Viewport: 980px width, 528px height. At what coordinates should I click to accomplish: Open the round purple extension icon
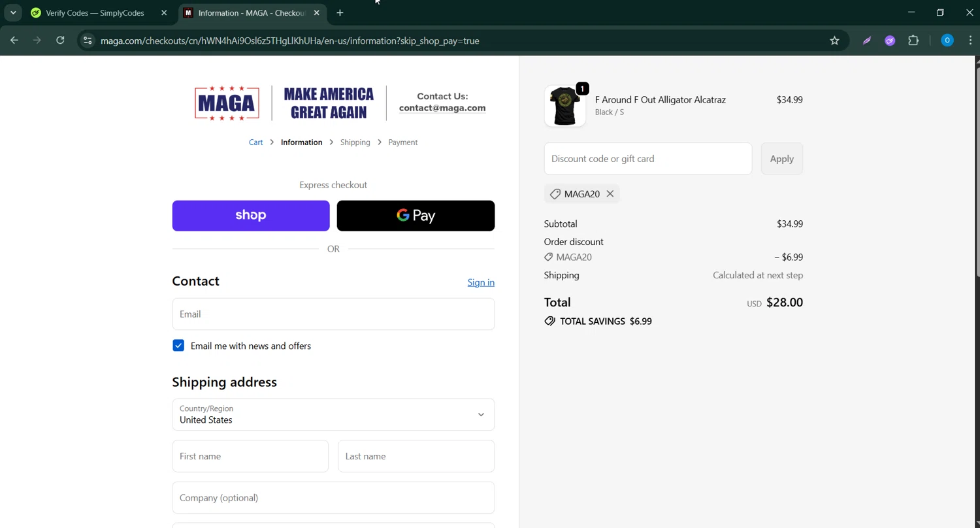coord(890,41)
